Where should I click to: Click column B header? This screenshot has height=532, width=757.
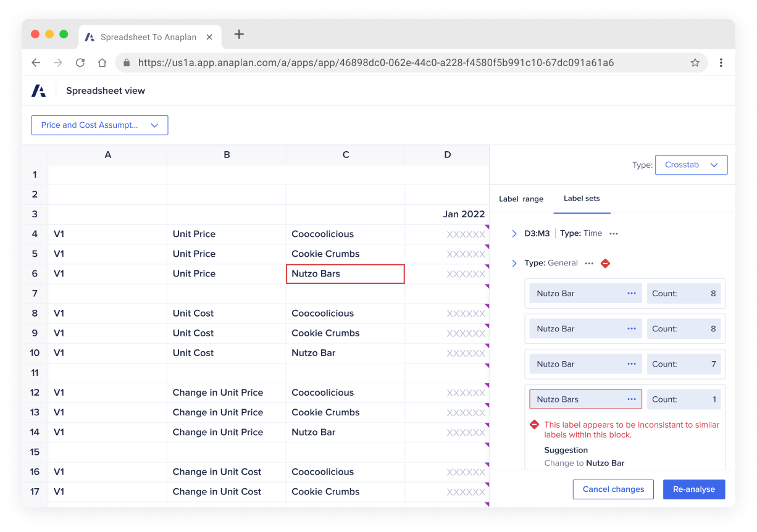point(227,155)
